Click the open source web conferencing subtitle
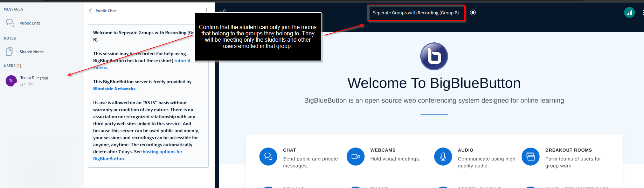 [x=434, y=100]
